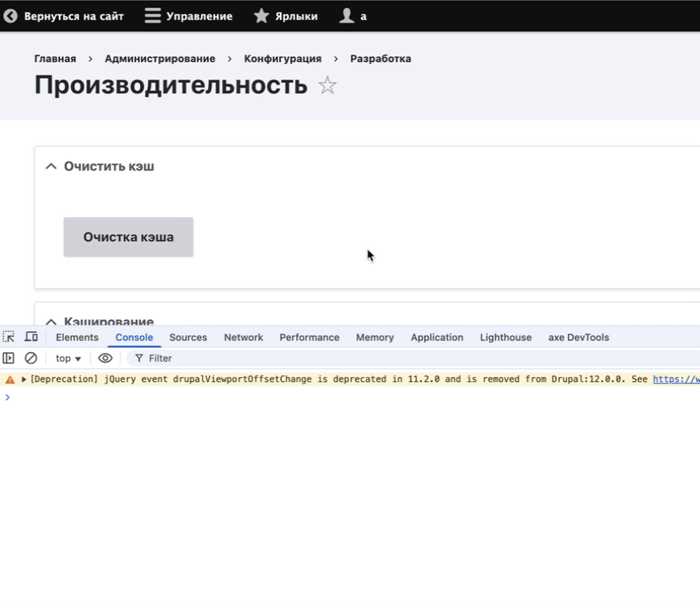Follow the https link in the deprecation warning

click(x=677, y=379)
